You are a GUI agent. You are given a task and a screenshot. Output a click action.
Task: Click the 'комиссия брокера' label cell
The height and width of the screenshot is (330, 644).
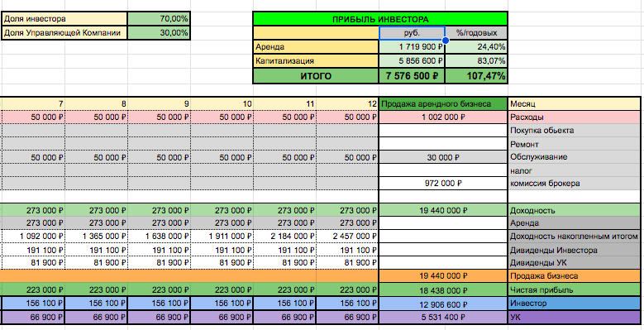pos(575,184)
